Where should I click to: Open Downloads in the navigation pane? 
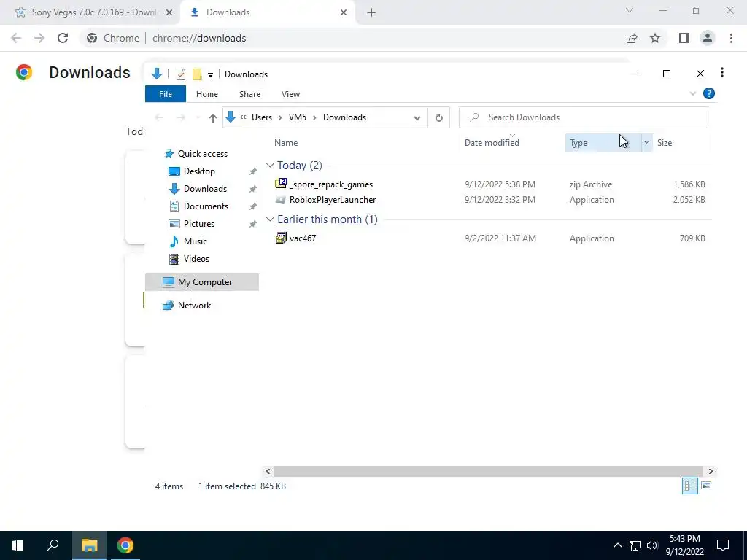[x=205, y=189]
